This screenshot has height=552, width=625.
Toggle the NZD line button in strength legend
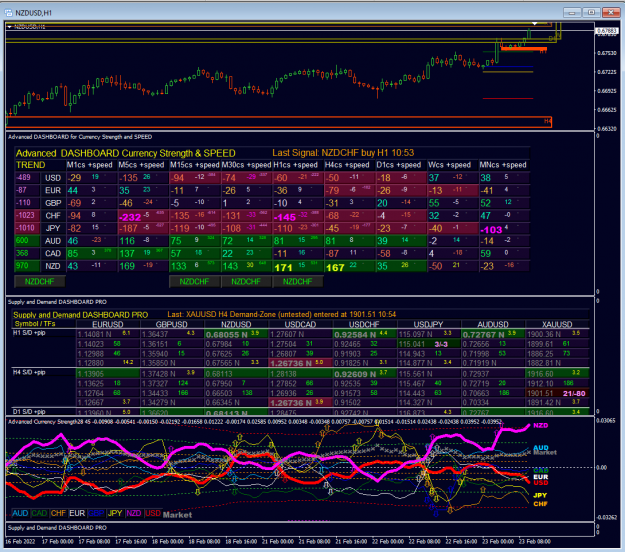point(134,513)
